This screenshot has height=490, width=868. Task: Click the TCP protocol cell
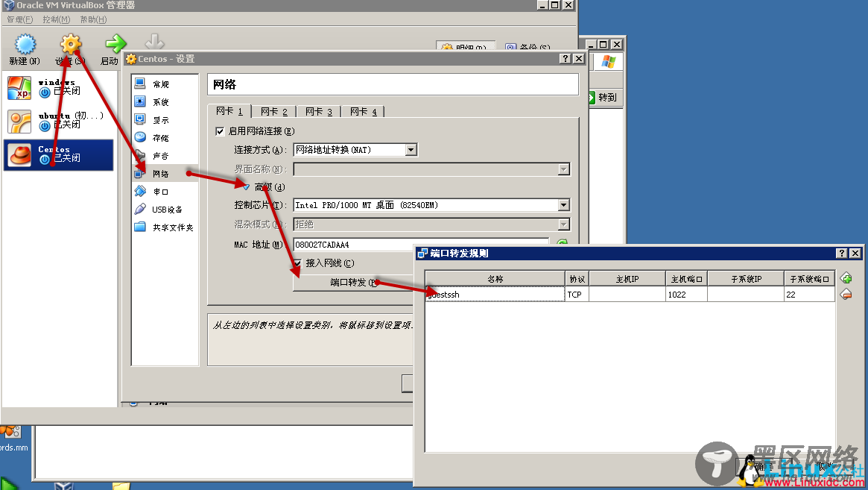577,295
